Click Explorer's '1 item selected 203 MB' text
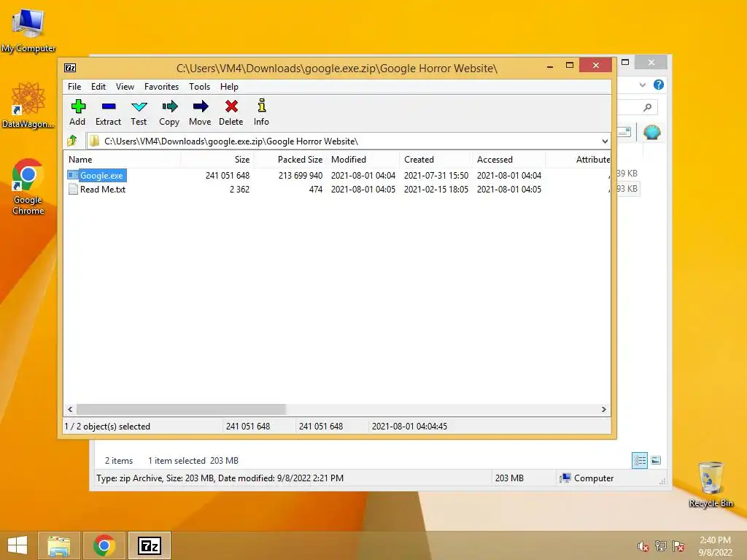The image size is (747, 560). [x=193, y=461]
